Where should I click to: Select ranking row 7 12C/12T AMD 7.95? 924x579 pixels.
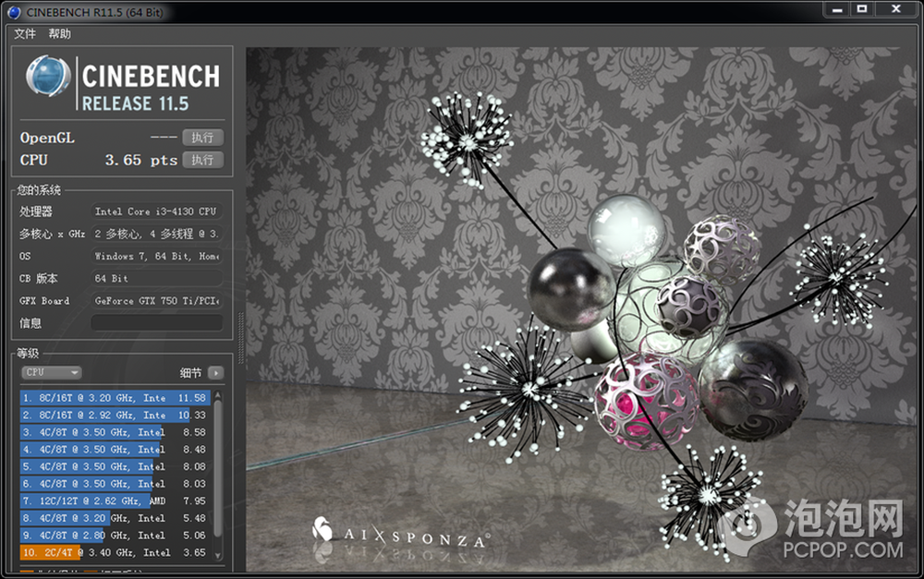pos(115,501)
